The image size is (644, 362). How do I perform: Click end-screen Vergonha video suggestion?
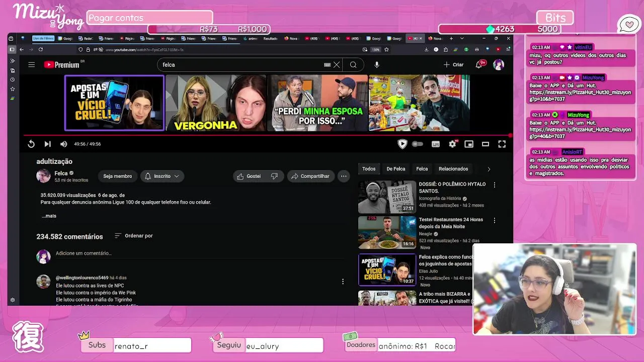coord(216,103)
